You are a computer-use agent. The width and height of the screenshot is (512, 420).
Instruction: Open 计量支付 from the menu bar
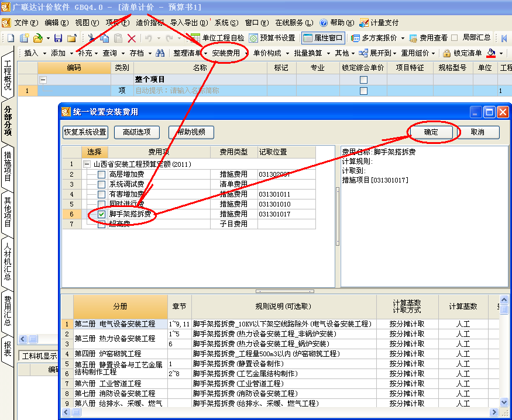[x=379, y=22]
